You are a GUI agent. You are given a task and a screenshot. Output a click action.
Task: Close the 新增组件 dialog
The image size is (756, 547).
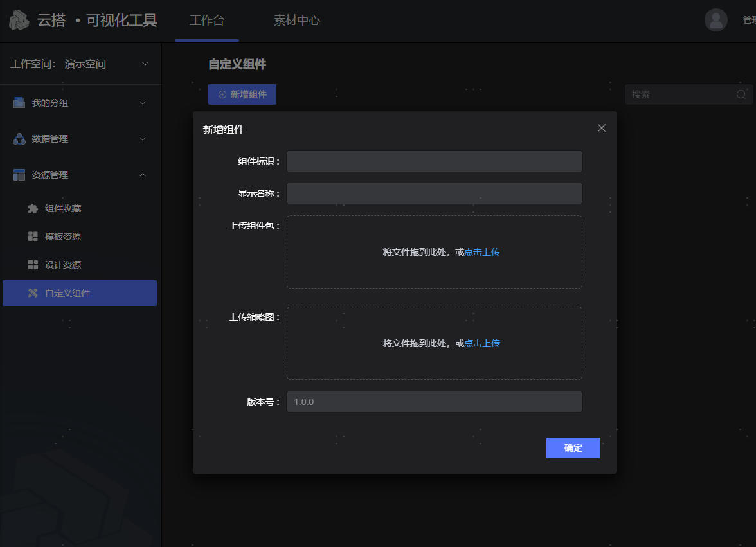point(602,128)
